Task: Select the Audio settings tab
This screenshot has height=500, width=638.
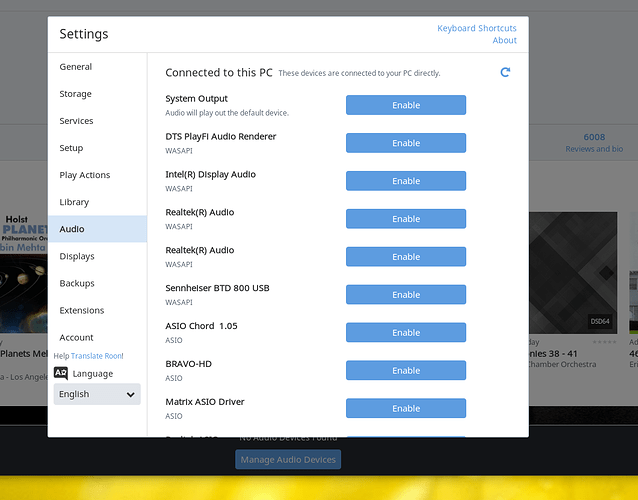Action: tap(97, 229)
